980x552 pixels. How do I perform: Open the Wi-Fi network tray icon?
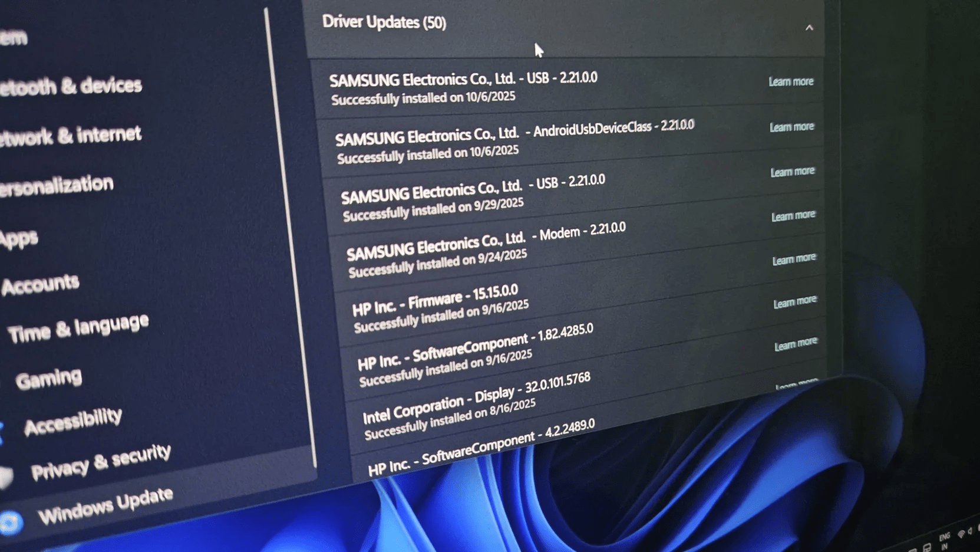(x=961, y=533)
